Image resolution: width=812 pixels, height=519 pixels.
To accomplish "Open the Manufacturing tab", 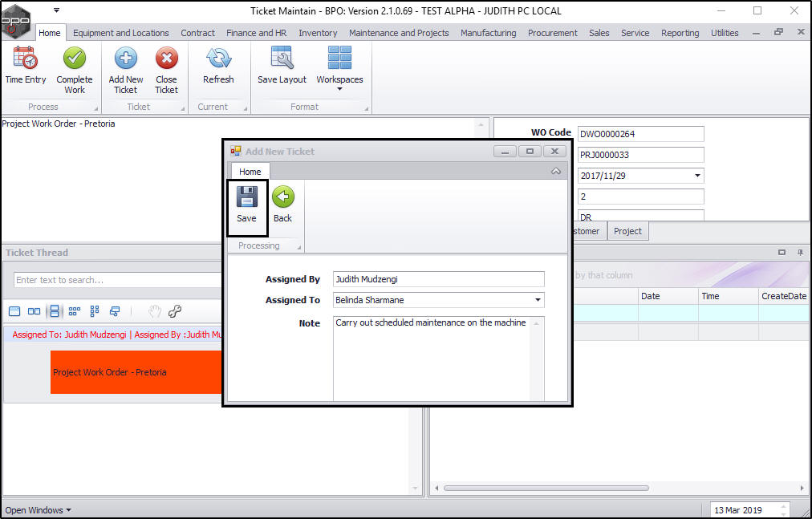I will point(489,33).
